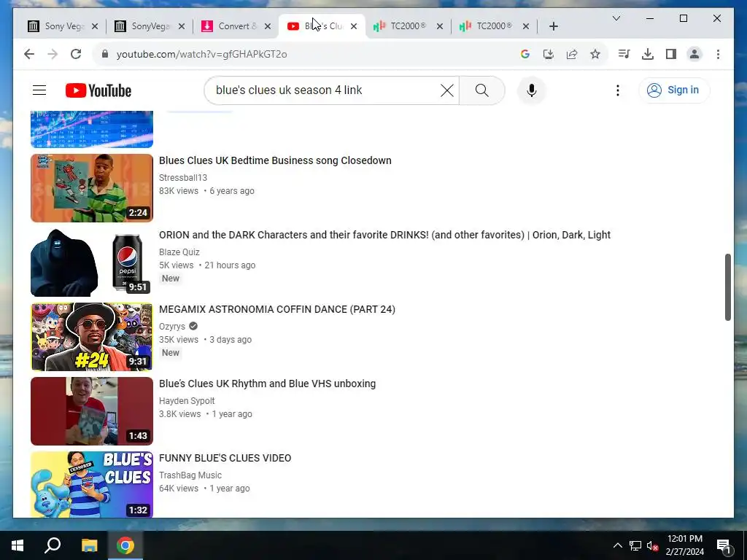This screenshot has width=747, height=560.
Task: Open the network tray icon
Action: 635,545
